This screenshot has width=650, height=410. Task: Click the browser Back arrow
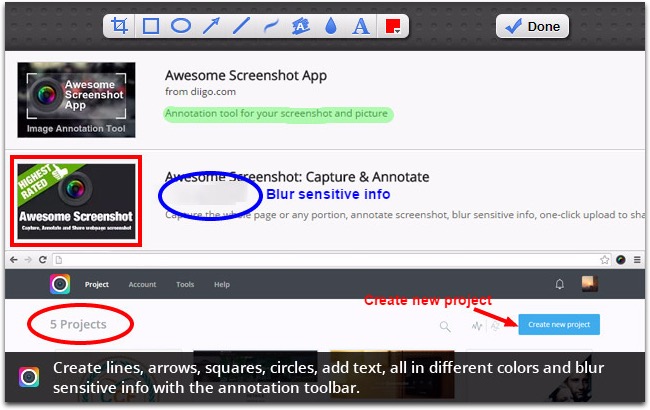(14, 260)
